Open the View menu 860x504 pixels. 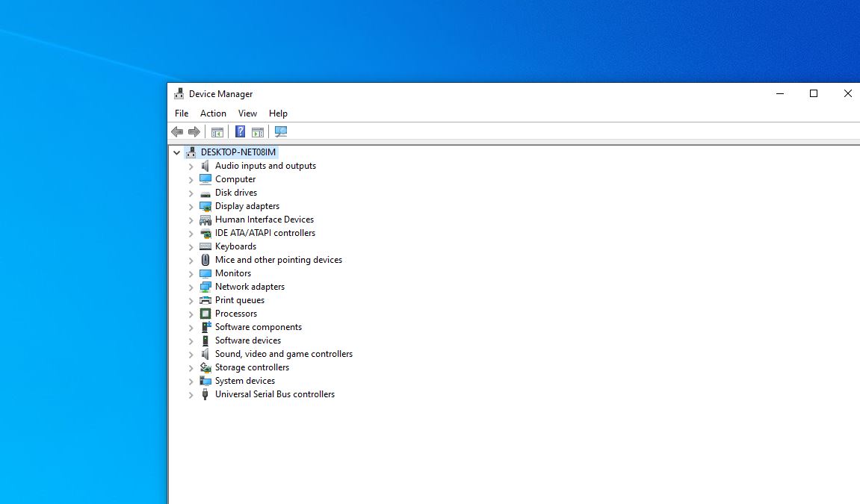coord(247,113)
